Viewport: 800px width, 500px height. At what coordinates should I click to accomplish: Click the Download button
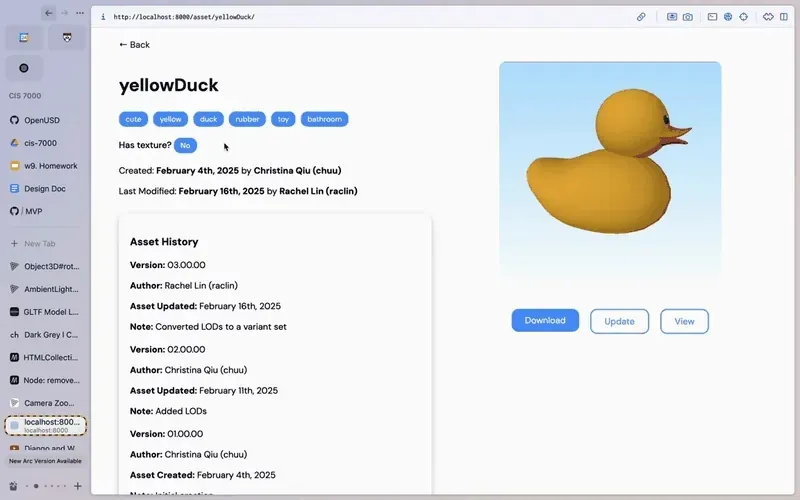(x=545, y=320)
